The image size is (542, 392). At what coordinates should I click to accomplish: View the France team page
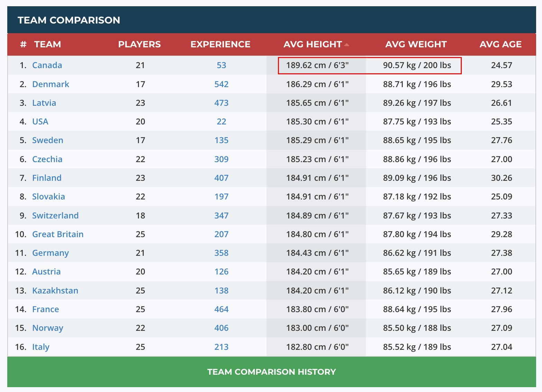click(x=46, y=309)
